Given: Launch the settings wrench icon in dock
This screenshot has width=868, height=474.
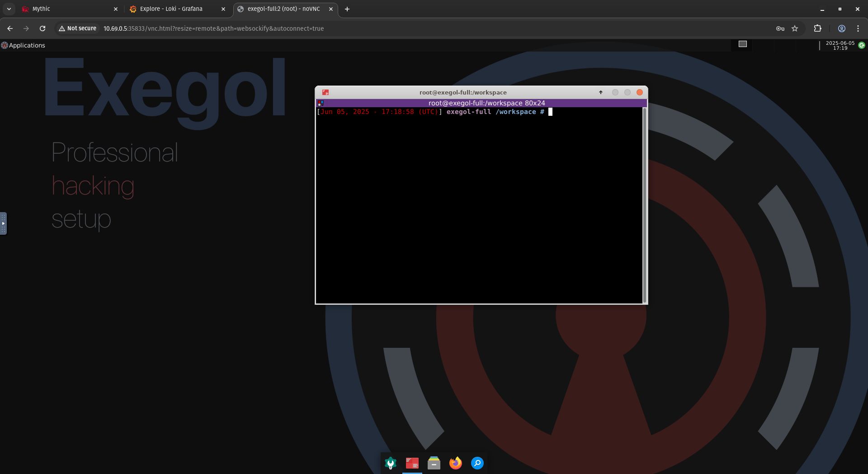Looking at the screenshot, I should coord(391,463).
